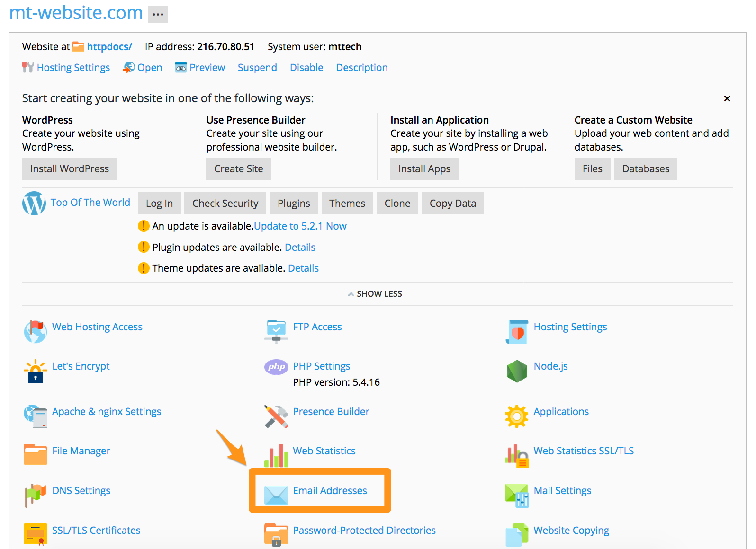Click Web Statistics SSL/TLS icon
This screenshot has width=756, height=549.
pos(517,456)
